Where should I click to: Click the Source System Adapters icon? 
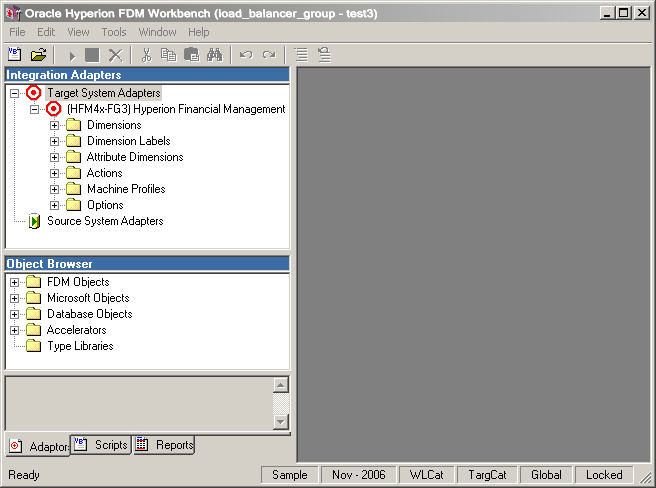(x=34, y=221)
